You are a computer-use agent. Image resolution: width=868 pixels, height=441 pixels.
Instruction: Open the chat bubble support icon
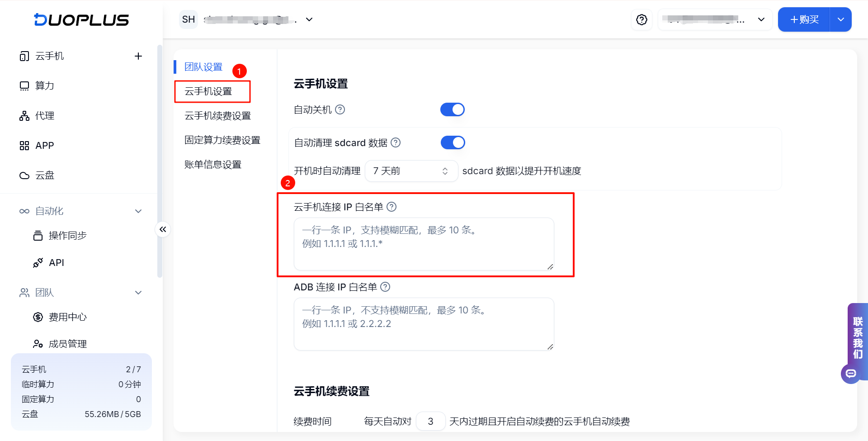[851, 374]
